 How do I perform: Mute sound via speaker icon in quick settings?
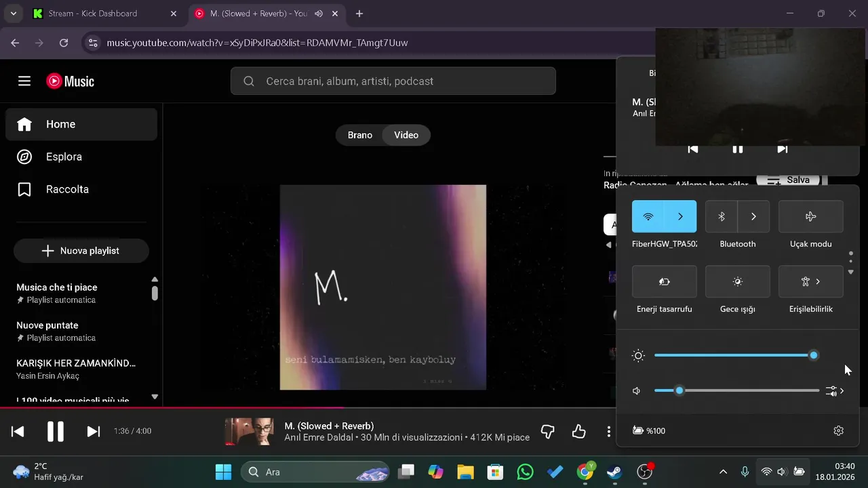[637, 391]
